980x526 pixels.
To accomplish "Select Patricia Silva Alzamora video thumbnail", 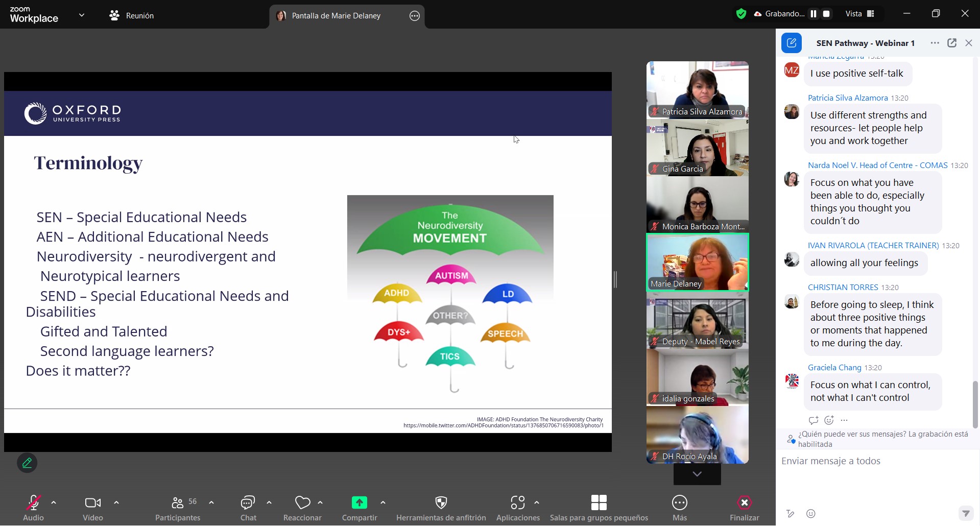I will [698, 90].
